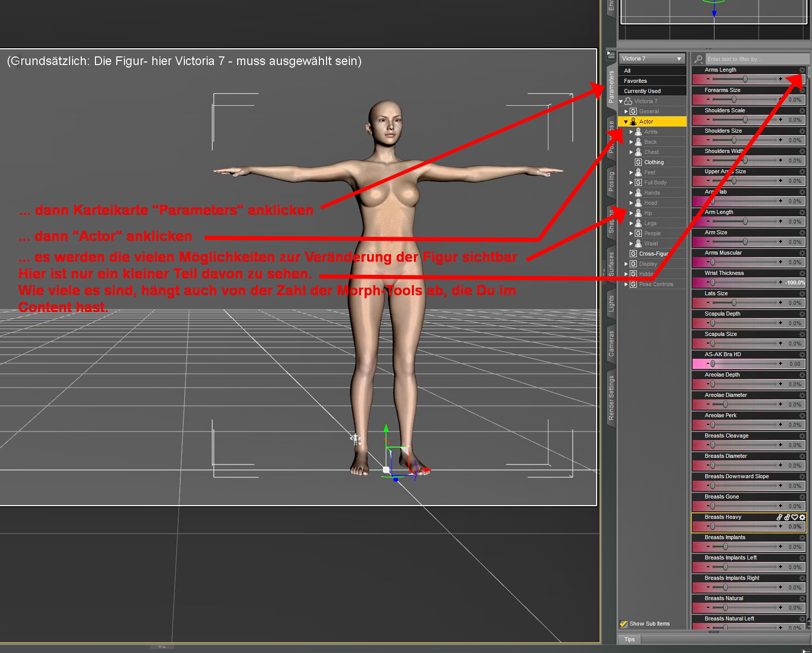Open the Tips tab at the bottom
Image resolution: width=812 pixels, height=653 pixels.
(x=630, y=639)
